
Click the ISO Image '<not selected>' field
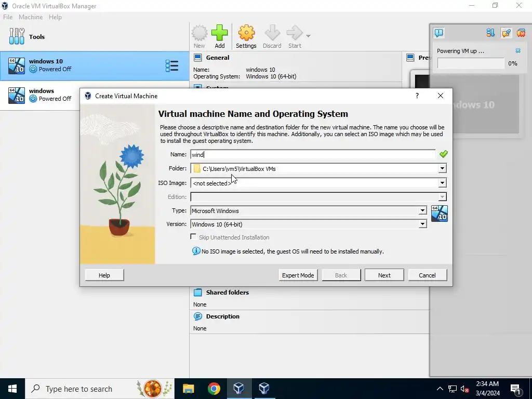[314, 183]
